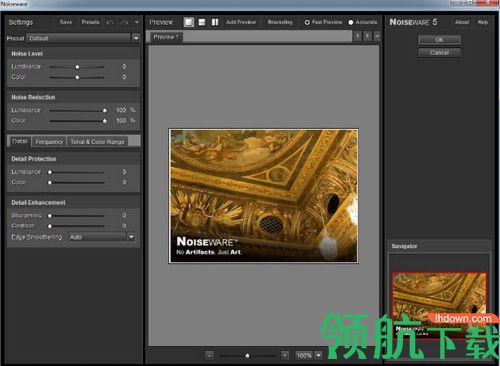Image resolution: width=500 pixels, height=366 pixels.
Task: Click Noise Reduction Color slider handle
Action: tap(105, 121)
